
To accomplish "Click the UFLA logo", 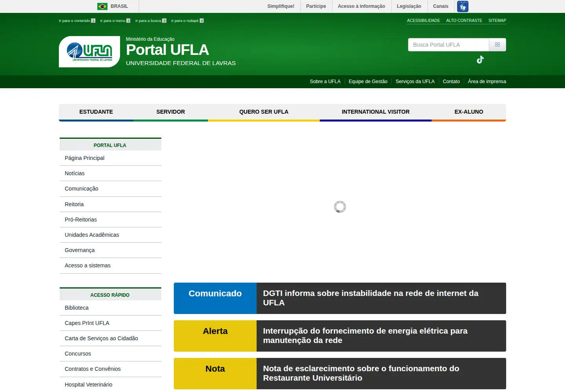I will point(89,52).
